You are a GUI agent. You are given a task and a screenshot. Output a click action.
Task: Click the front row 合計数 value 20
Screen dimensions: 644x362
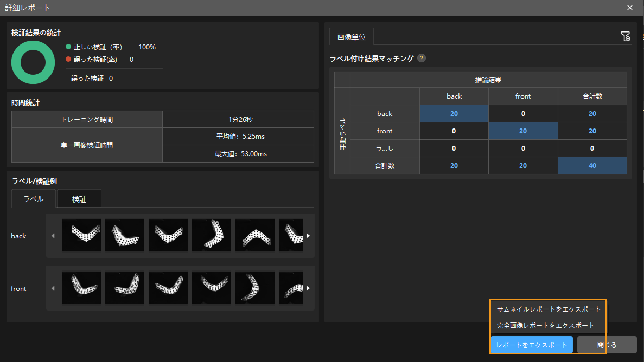click(x=592, y=131)
